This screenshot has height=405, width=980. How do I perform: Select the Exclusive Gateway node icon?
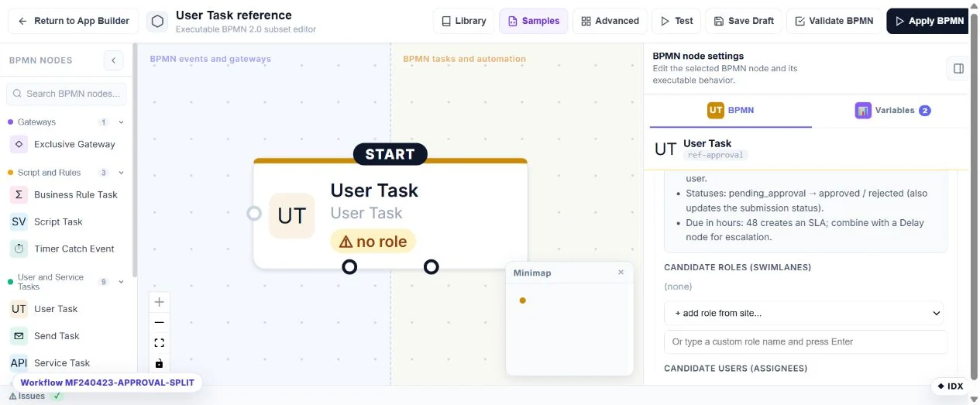[19, 144]
